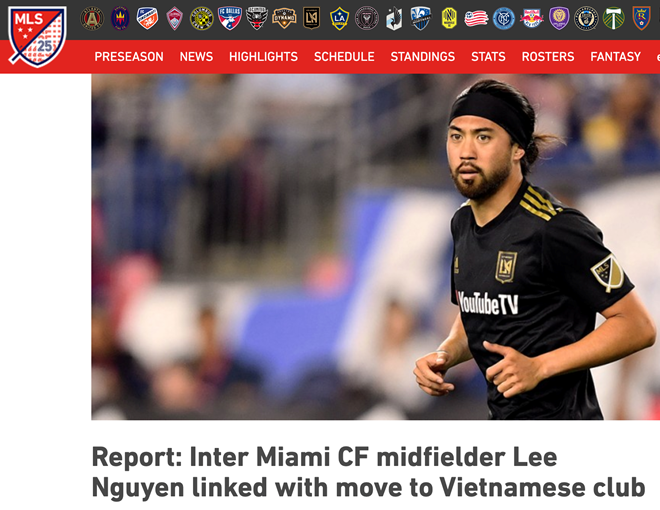The image size is (660, 510).
Task: Click the Portland Timbers crest
Action: pyautogui.click(x=613, y=19)
